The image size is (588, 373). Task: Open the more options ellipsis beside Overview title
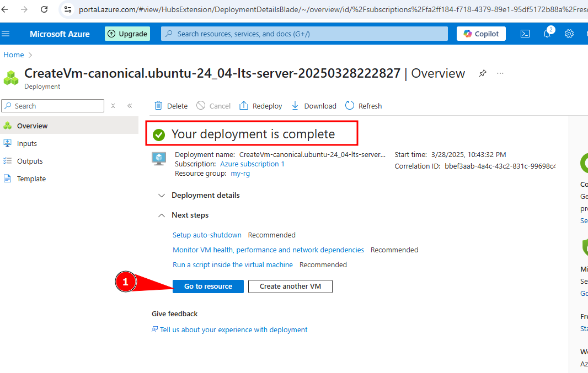click(x=500, y=73)
